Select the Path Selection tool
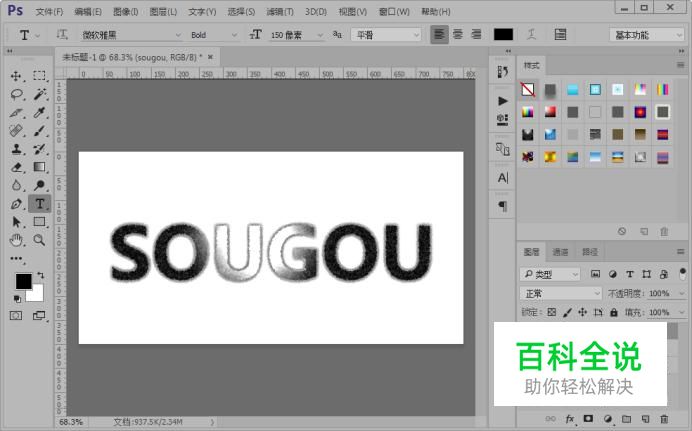 pyautogui.click(x=16, y=221)
